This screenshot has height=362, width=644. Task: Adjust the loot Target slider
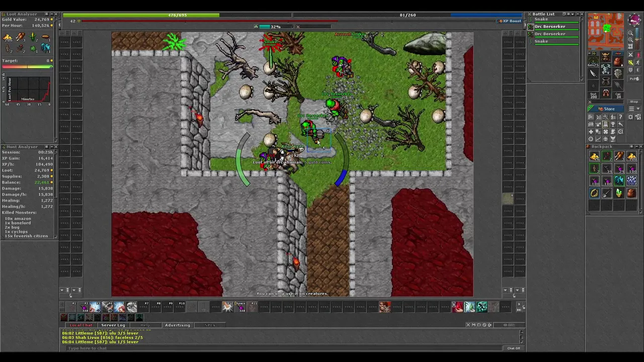point(28,66)
